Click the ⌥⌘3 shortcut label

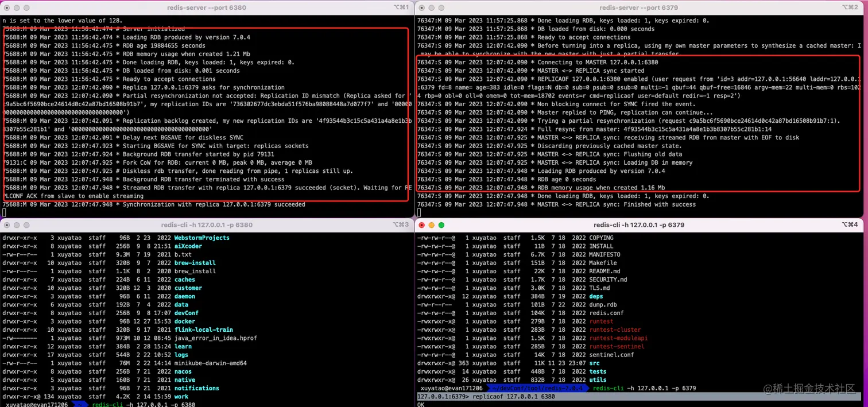point(401,225)
